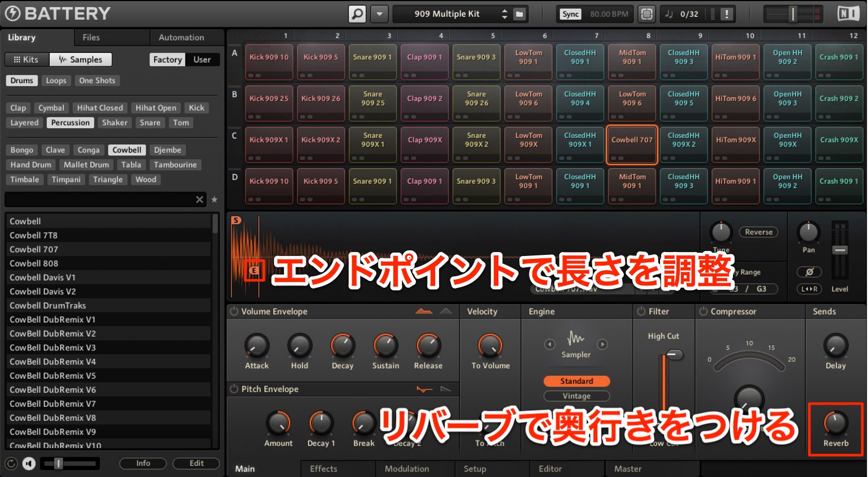
Task: Click the L/R channel swap button
Action: 809,289
